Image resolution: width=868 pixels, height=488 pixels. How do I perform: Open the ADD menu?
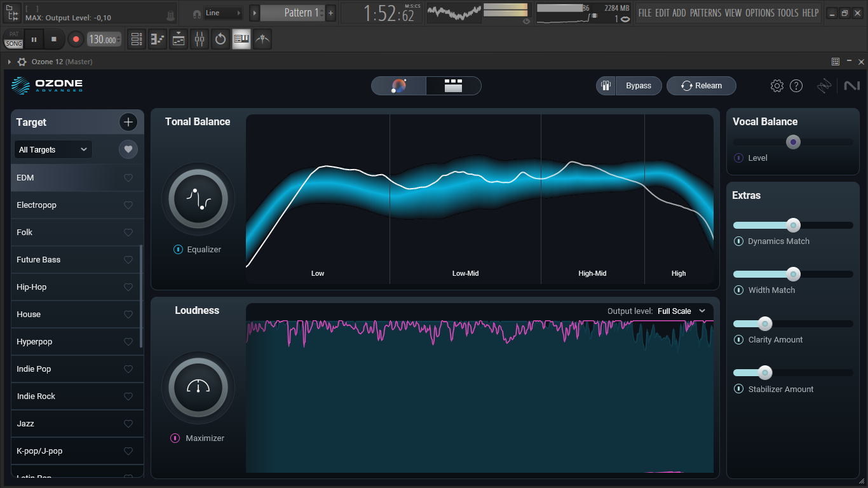(679, 13)
